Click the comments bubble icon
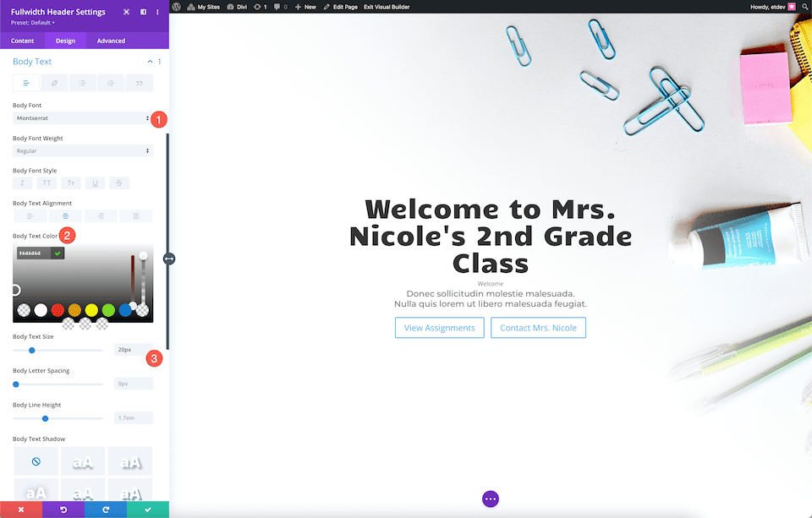 pyautogui.click(x=281, y=7)
